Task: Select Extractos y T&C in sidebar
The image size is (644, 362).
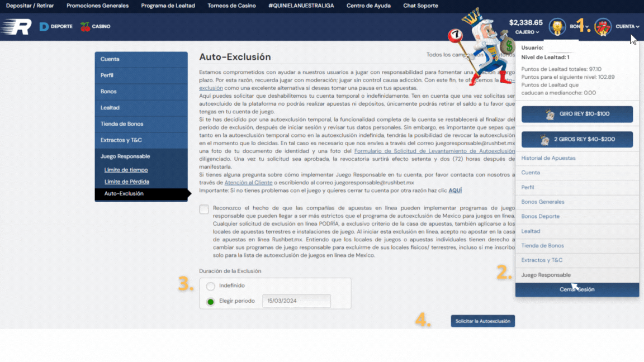Action: click(x=141, y=140)
